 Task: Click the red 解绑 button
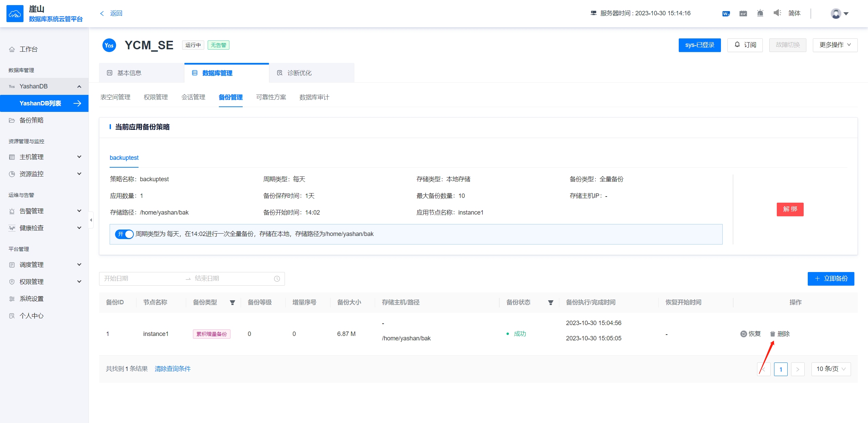[x=790, y=209]
